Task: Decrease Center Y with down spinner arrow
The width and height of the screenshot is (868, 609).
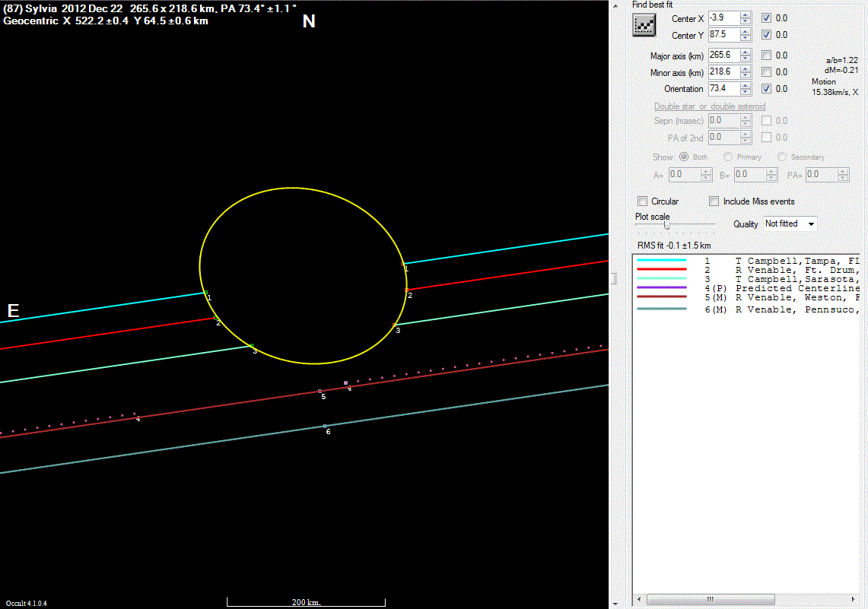Action: tap(746, 38)
